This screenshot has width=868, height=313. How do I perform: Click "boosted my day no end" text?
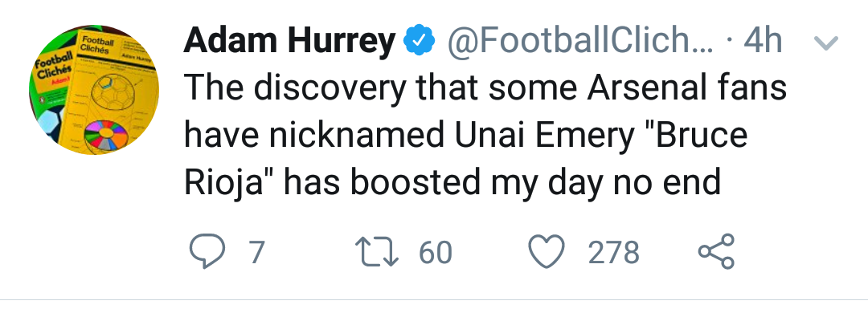(535, 184)
